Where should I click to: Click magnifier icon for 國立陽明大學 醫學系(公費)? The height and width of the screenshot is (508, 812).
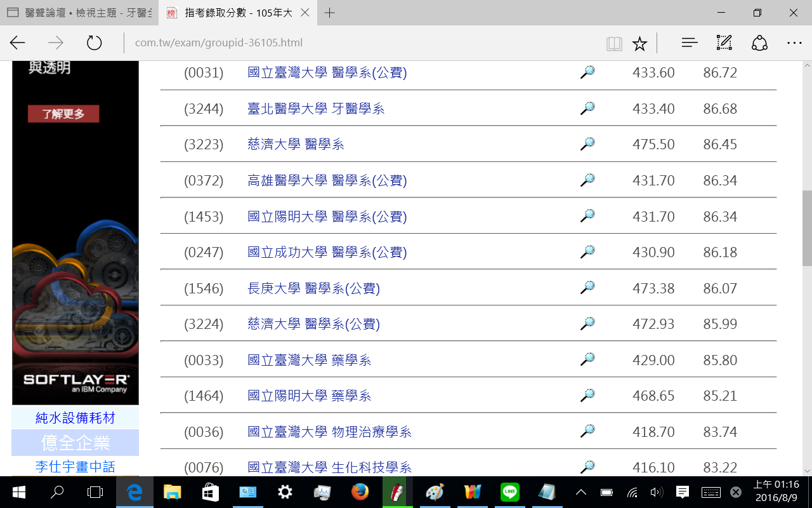pos(587,216)
